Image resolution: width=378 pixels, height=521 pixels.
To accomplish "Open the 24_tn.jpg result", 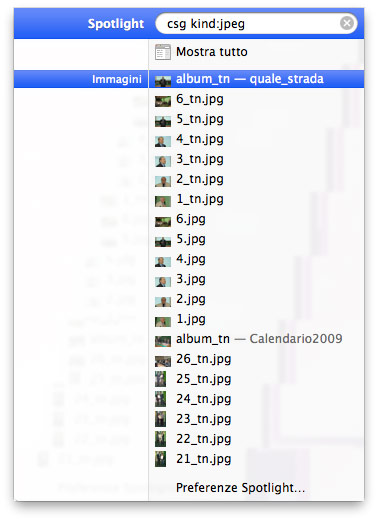I will pos(256,399).
